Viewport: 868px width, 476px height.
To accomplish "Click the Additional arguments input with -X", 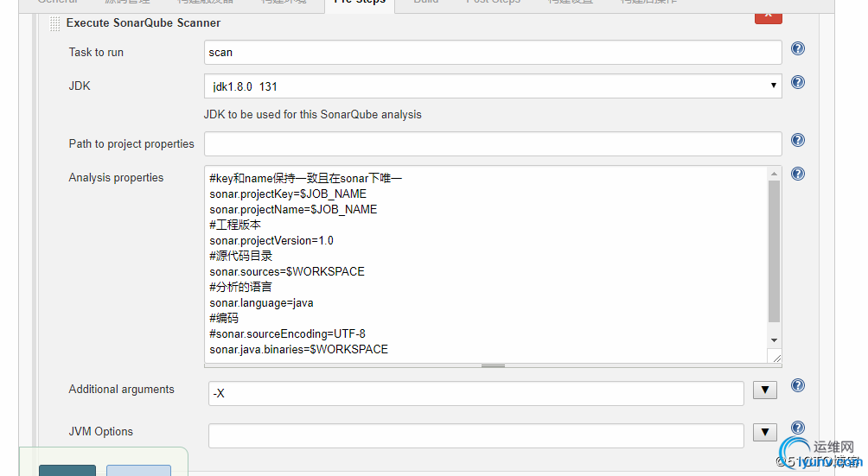I will (x=476, y=393).
